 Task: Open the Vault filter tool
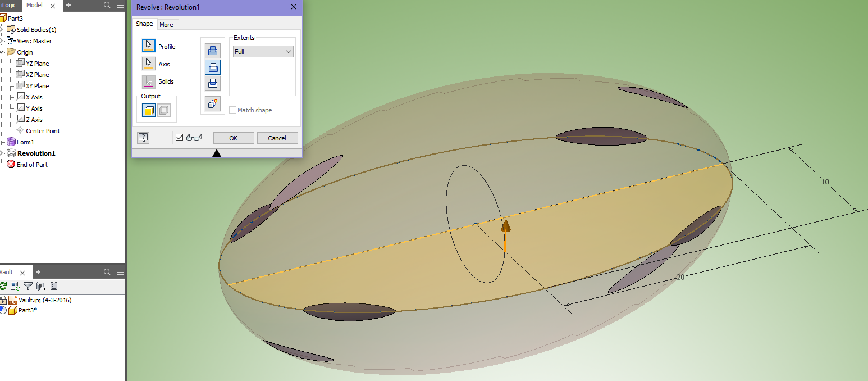click(x=28, y=286)
